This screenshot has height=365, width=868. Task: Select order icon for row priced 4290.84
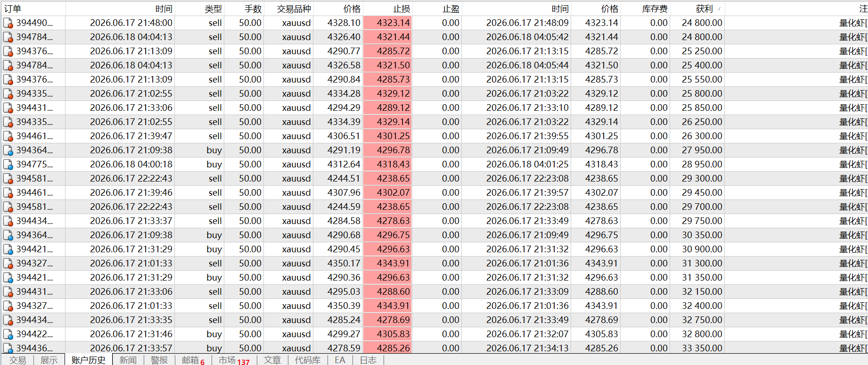8,80
